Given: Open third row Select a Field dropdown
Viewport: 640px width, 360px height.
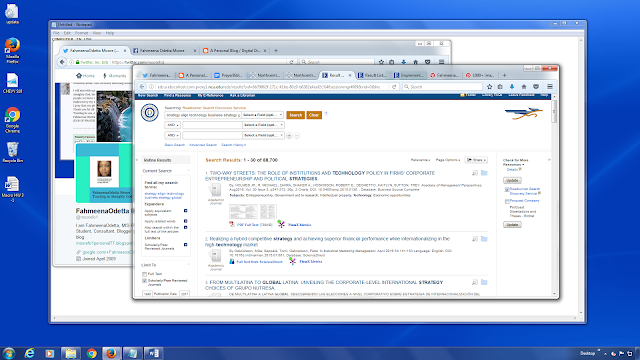Looking at the screenshot, I should pyautogui.click(x=263, y=135).
